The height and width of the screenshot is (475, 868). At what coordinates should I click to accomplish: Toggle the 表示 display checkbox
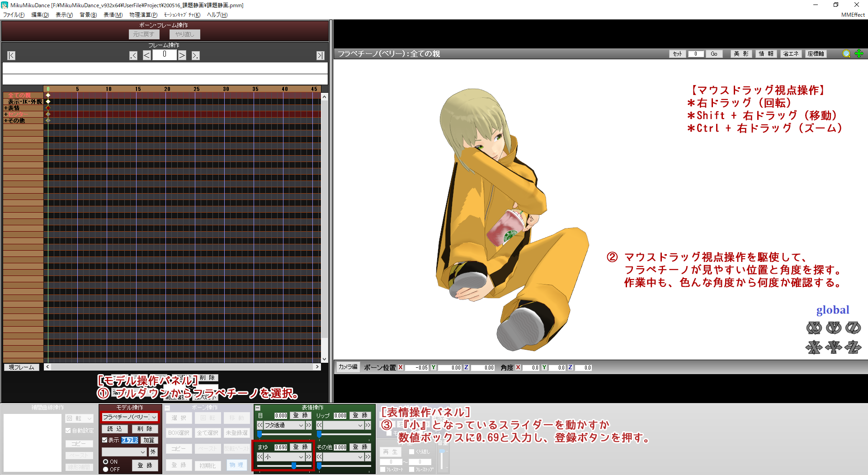tap(105, 440)
